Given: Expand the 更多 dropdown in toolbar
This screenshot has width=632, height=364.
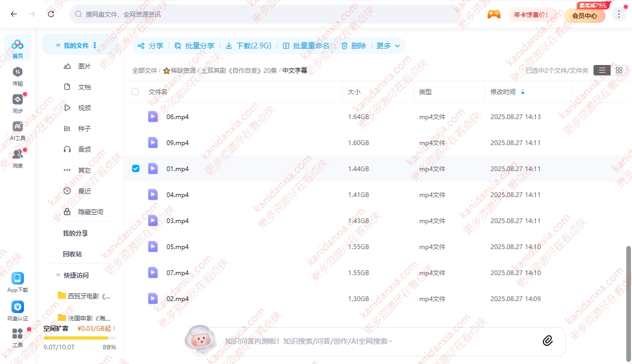Looking at the screenshot, I should coord(389,46).
